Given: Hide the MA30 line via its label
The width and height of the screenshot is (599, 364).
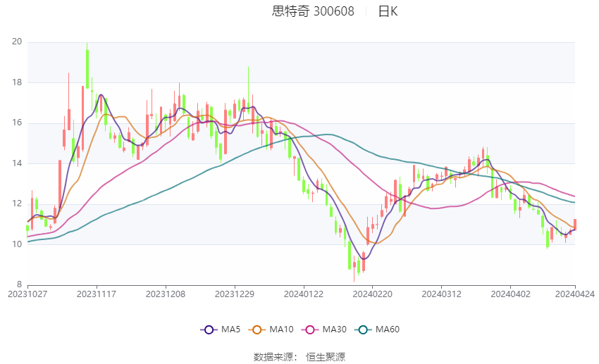Looking at the screenshot, I should (x=334, y=330).
